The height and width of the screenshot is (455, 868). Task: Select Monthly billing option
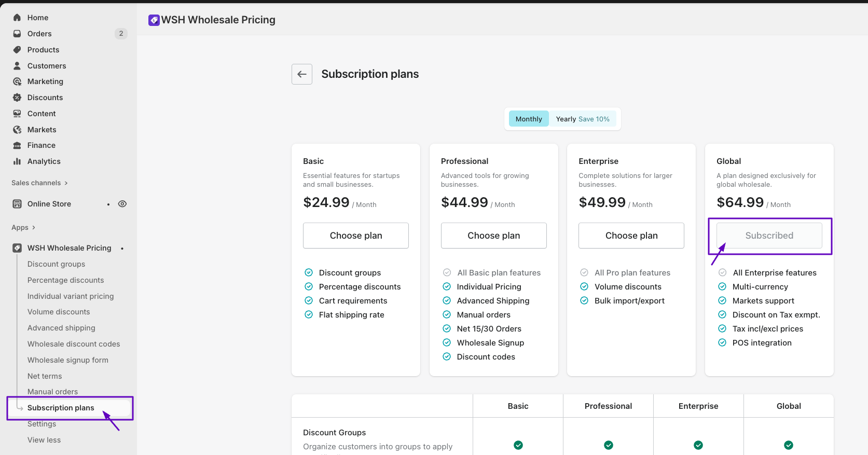(528, 119)
